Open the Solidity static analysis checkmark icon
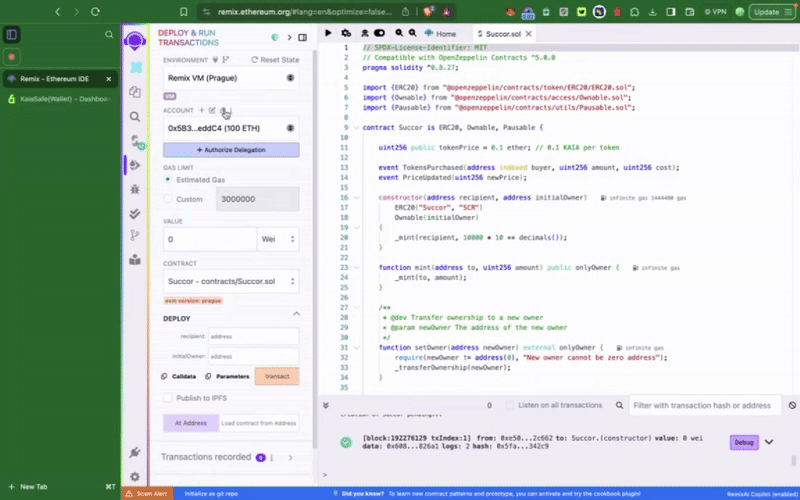800x500 pixels. pos(135,213)
